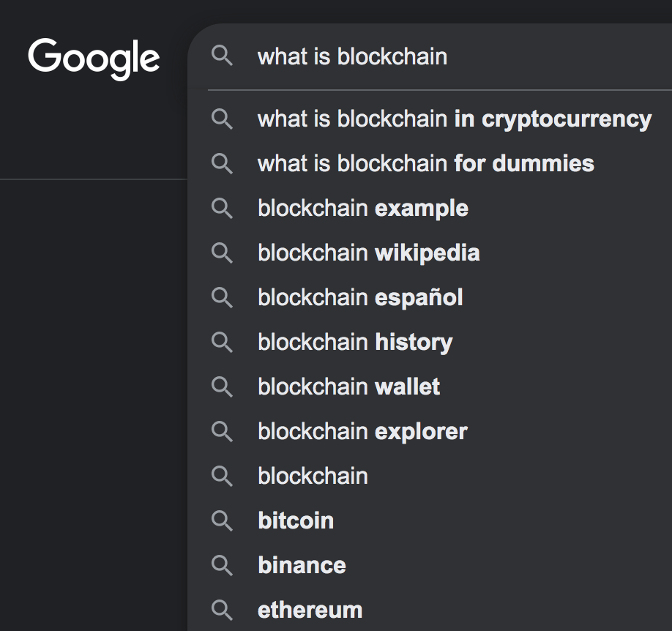Click magnifier icon beside 'in cryptocurrency' suggestion

pyautogui.click(x=222, y=119)
